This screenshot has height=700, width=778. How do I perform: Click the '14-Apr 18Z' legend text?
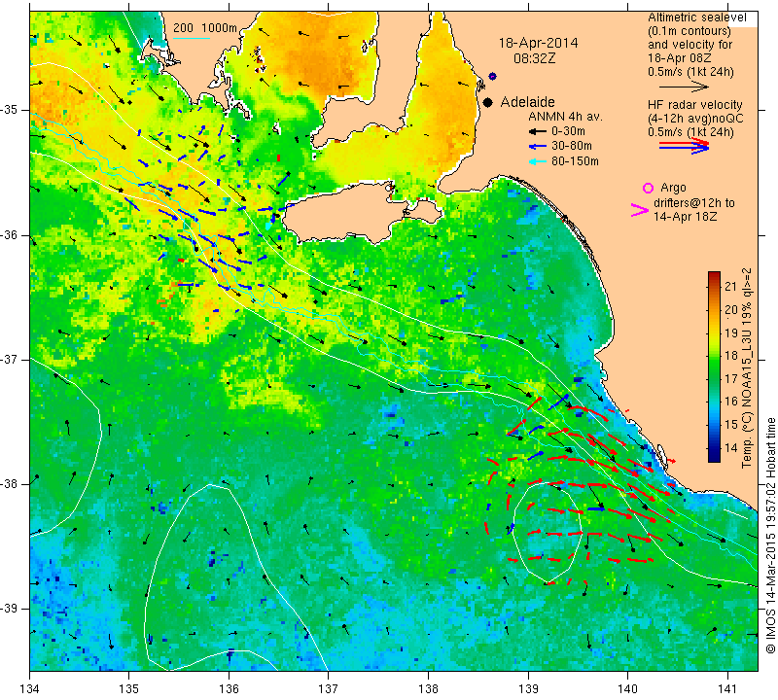tap(685, 216)
